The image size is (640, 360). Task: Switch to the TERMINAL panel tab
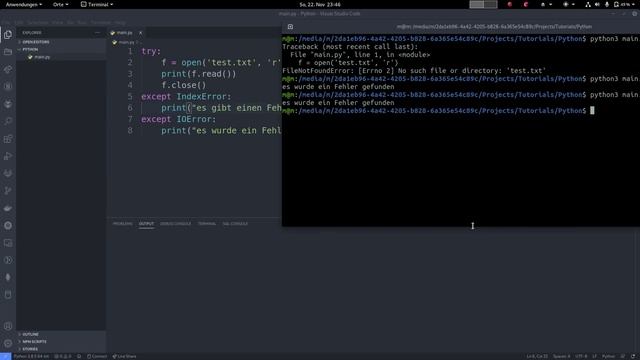207,224
